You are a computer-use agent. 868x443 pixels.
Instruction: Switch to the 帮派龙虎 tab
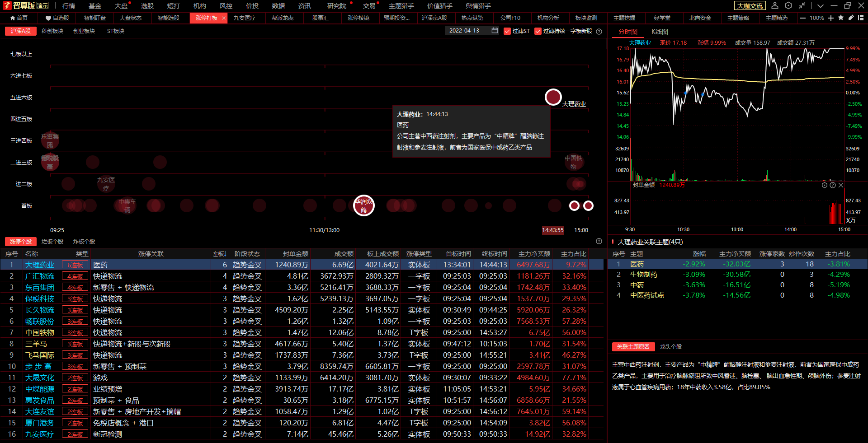click(283, 18)
